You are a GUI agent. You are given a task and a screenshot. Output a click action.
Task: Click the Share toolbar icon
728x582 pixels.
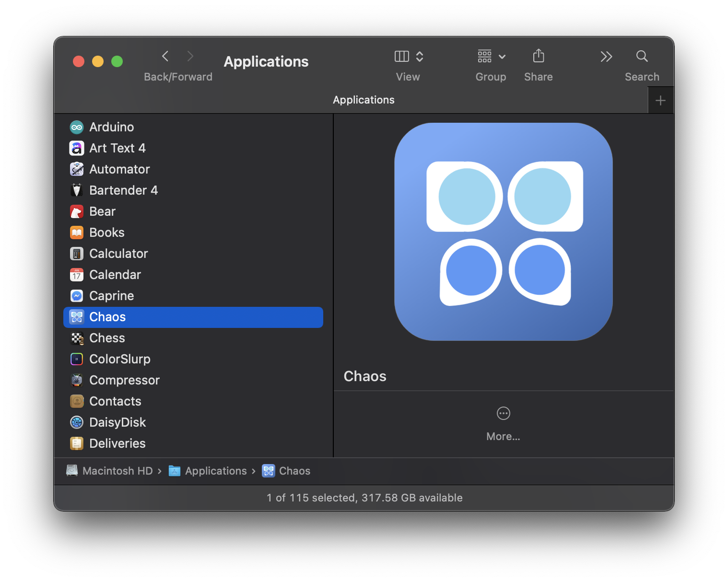coord(538,57)
